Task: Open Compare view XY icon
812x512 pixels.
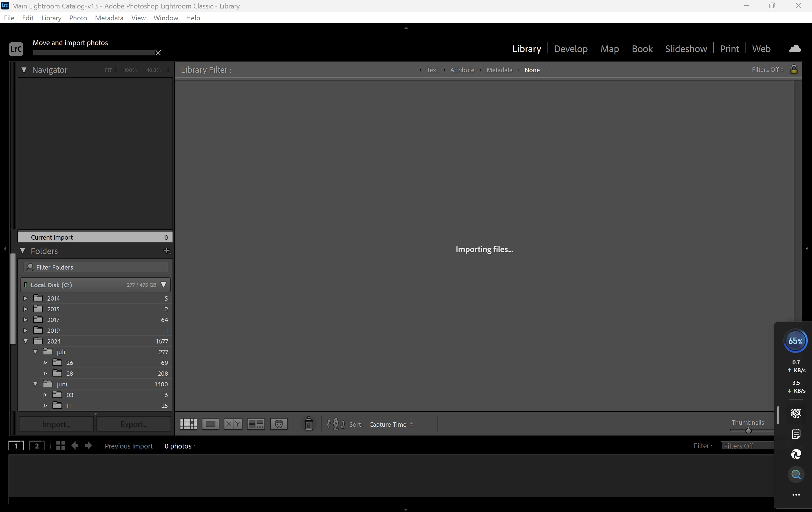Action: (233, 424)
